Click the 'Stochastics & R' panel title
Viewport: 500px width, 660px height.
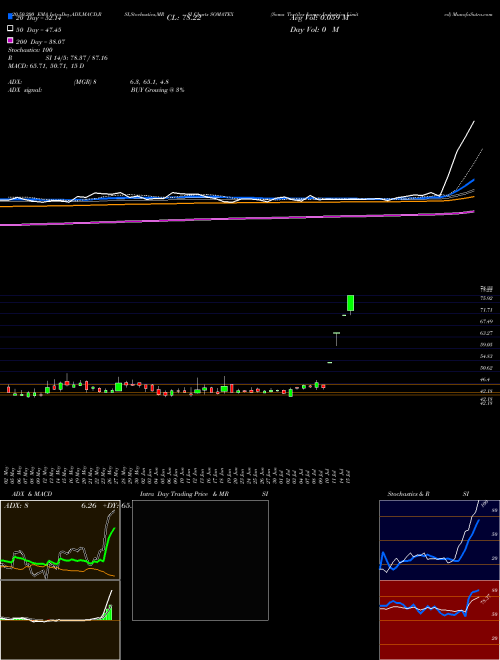408,494
